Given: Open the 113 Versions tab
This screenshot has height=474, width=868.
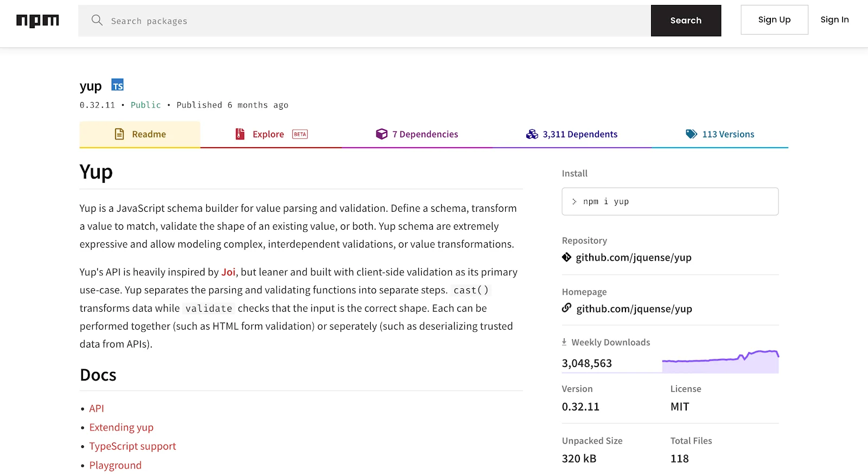Looking at the screenshot, I should pyautogui.click(x=720, y=134).
